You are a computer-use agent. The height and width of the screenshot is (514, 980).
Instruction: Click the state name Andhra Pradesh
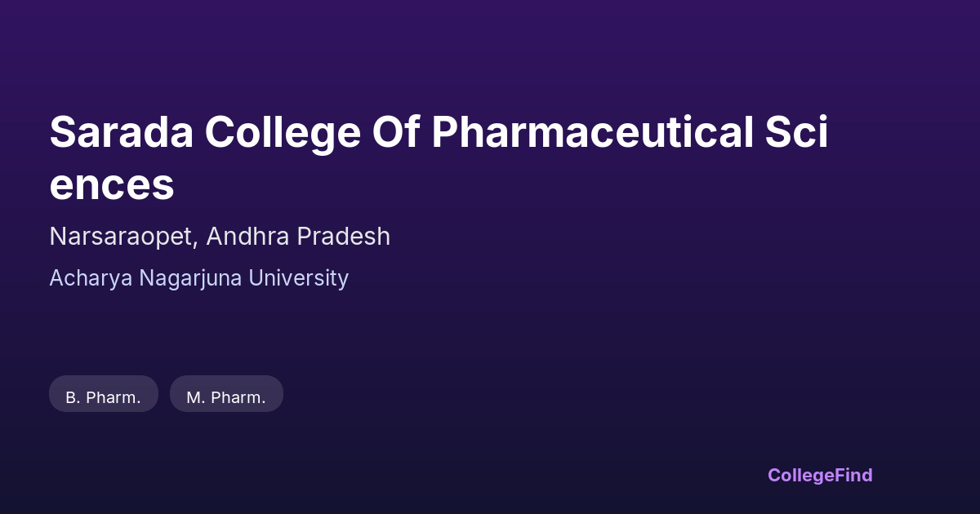298,237
